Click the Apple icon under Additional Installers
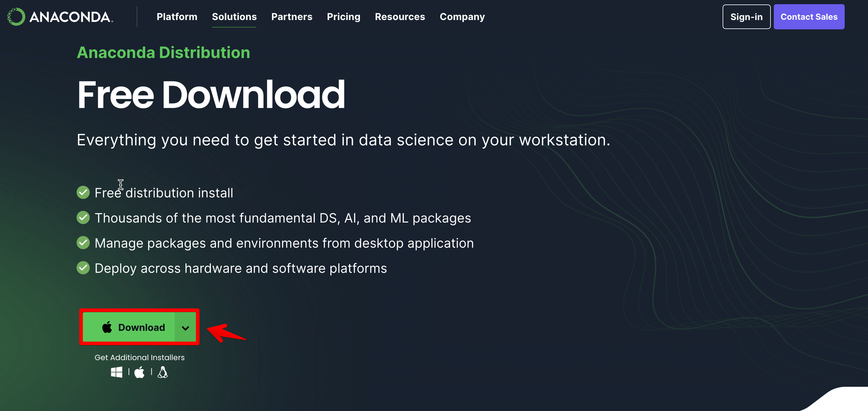Image resolution: width=868 pixels, height=411 pixels. click(x=139, y=372)
